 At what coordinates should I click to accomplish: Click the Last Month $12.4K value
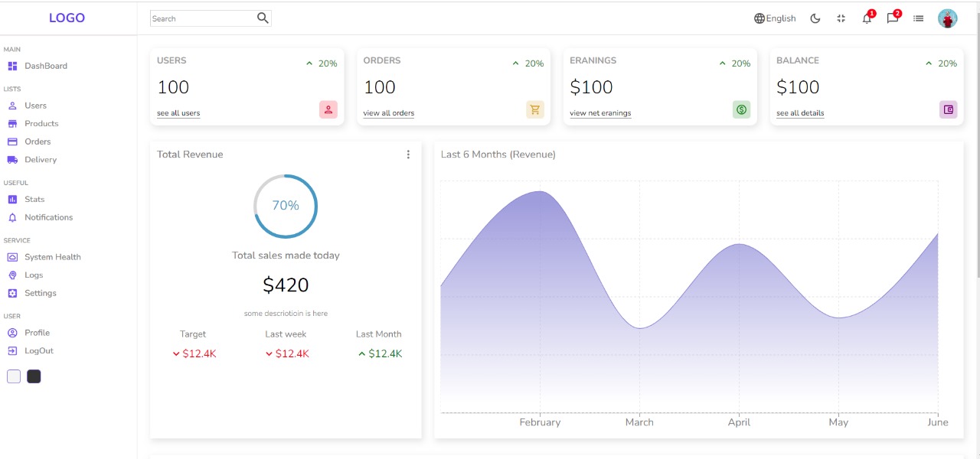click(x=380, y=353)
